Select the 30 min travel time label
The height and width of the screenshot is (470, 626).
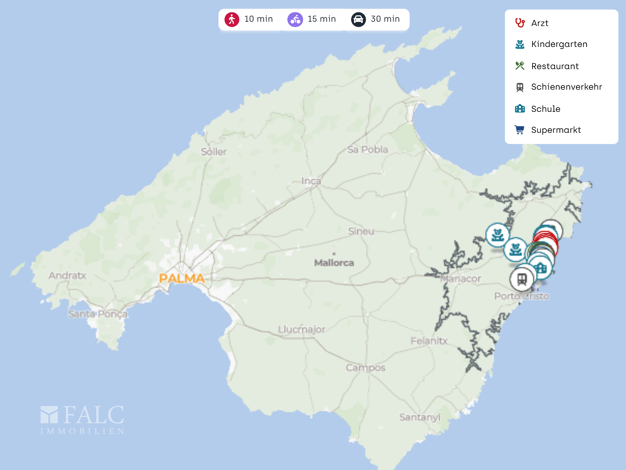point(385,19)
